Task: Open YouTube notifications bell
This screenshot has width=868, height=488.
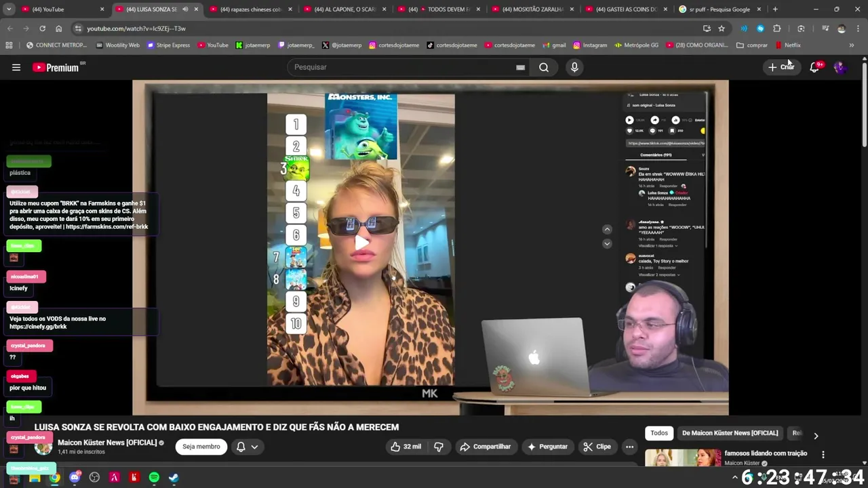Action: pos(815,67)
